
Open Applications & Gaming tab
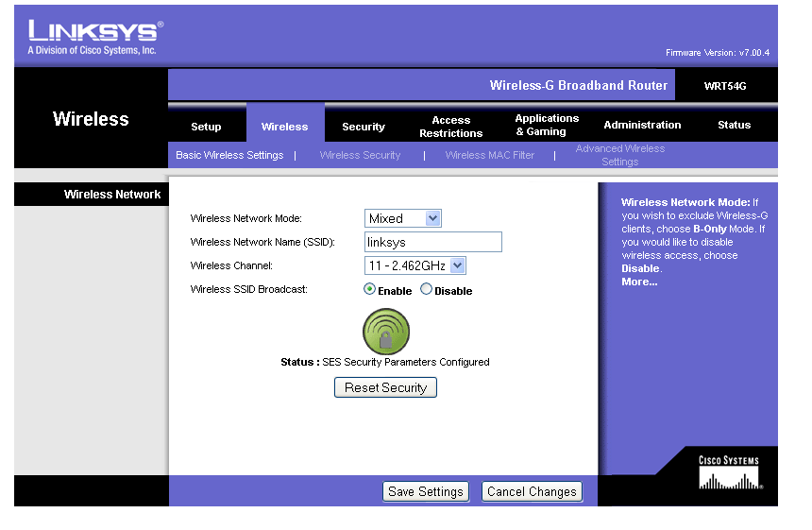[x=547, y=125]
